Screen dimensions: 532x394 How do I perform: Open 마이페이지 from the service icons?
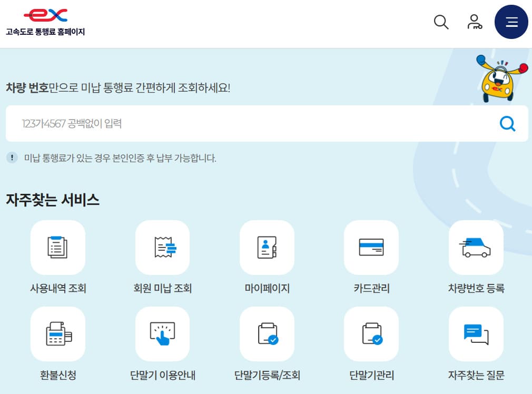[x=267, y=248]
